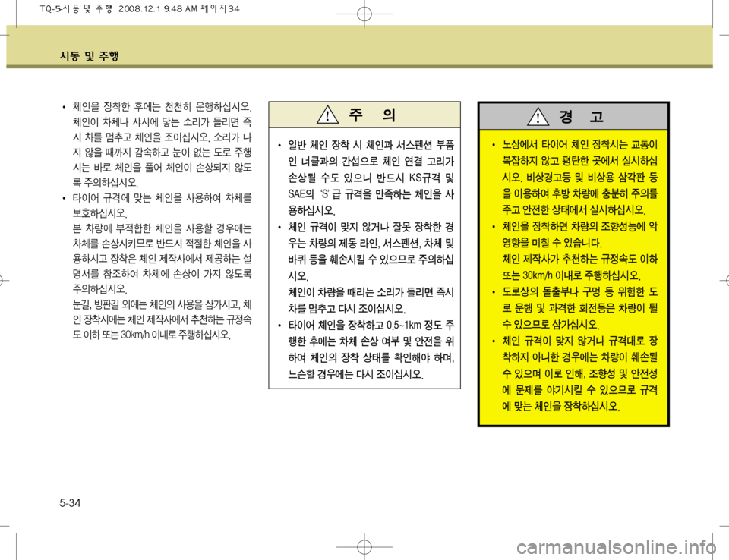Click the paragraph starting 본 차량에 부적합한

click(x=162, y=259)
